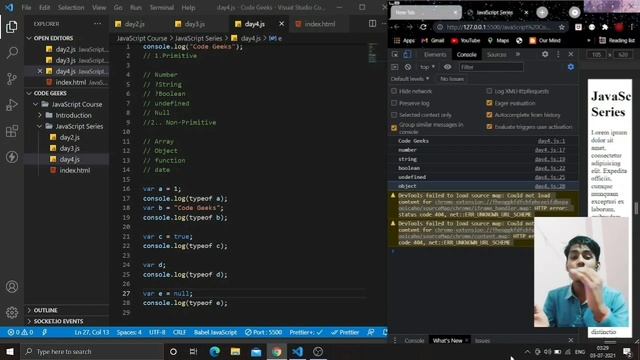
Task: Click Explorer more actions ellipsis
Action: point(98,24)
